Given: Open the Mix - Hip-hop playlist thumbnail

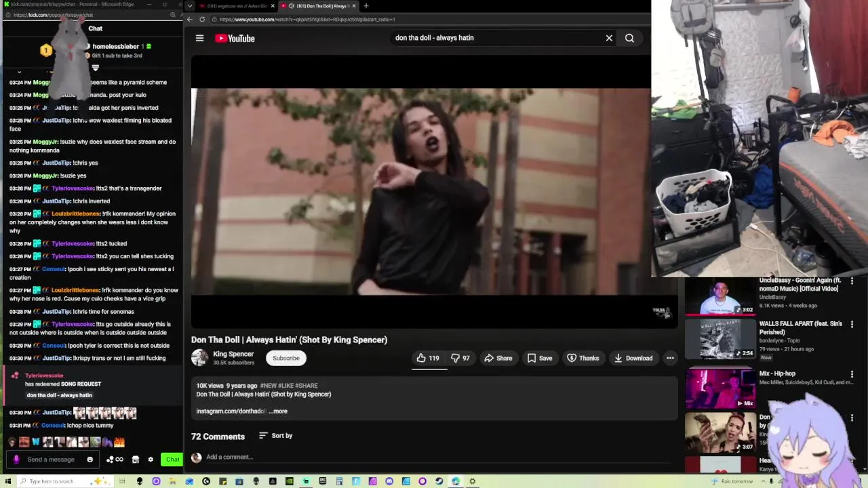Looking at the screenshot, I should coord(720,388).
